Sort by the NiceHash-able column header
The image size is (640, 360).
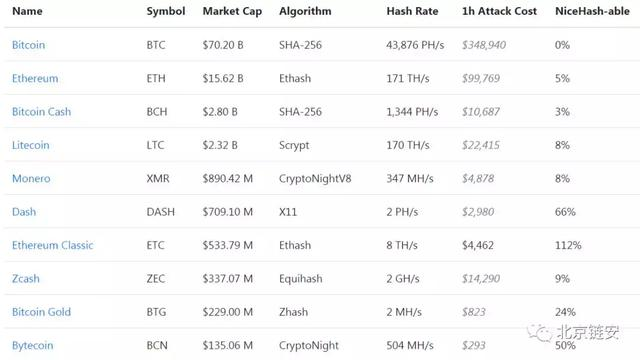tap(592, 11)
